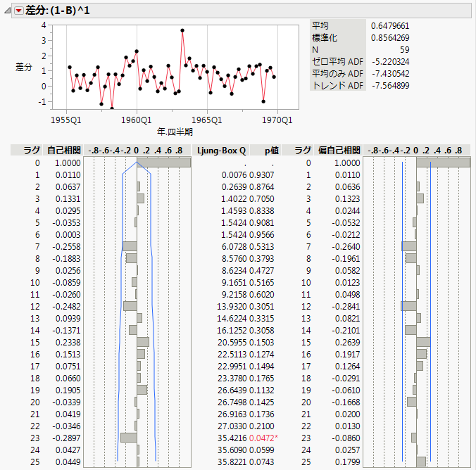
Task: Click the 差分: (1-B)^1 report title
Action: 58,10
